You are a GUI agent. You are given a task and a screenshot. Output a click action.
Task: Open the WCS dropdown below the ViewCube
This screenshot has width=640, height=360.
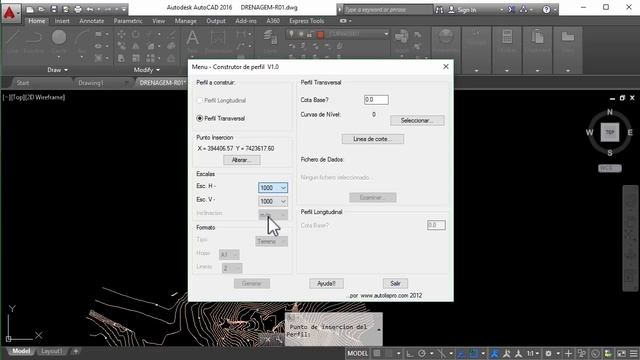click(x=610, y=168)
